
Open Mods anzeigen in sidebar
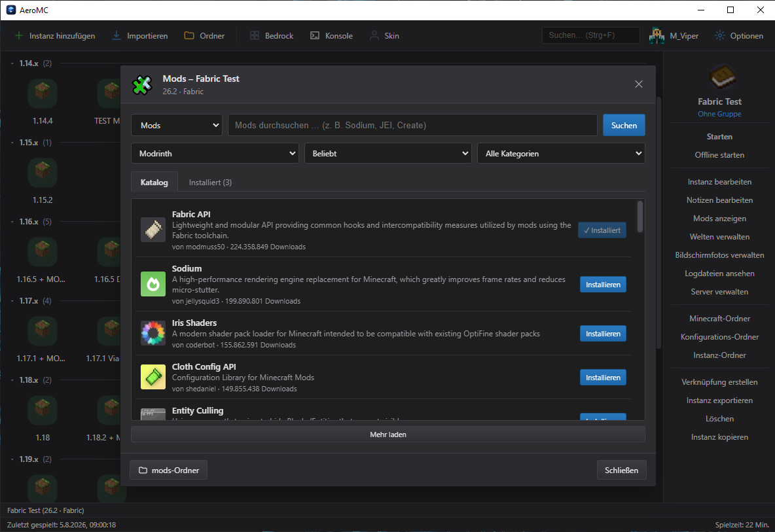coord(719,219)
